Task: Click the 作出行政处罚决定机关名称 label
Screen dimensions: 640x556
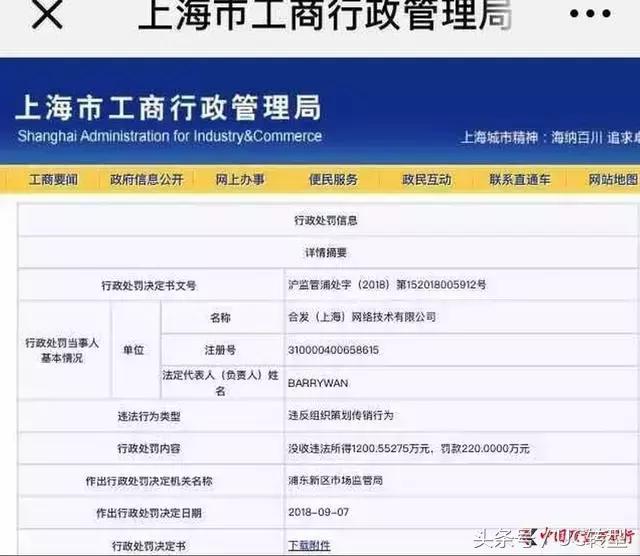Action: [149, 481]
